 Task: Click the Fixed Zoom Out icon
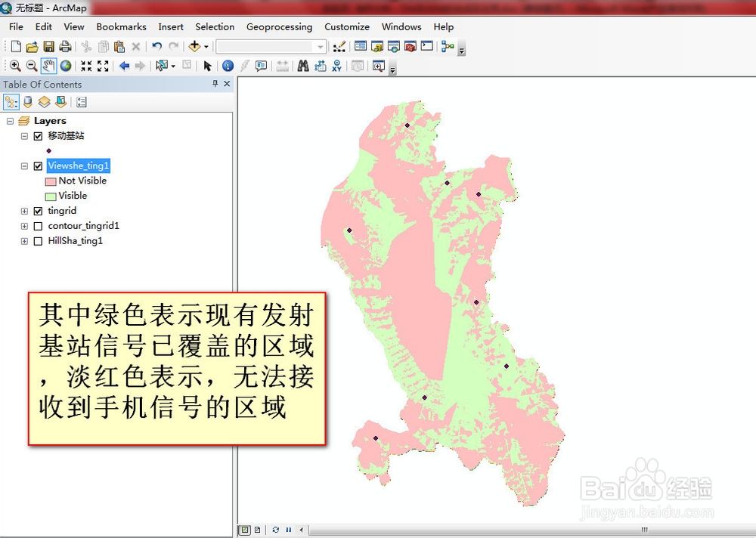click(x=103, y=66)
